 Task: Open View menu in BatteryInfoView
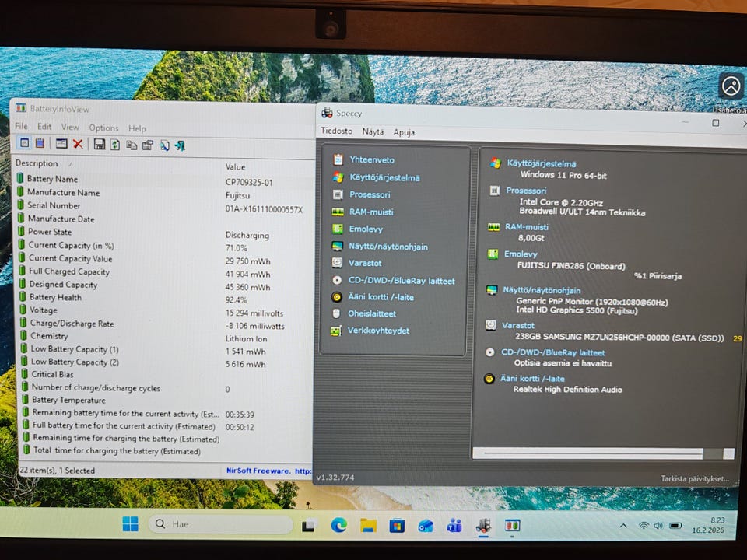click(x=70, y=127)
